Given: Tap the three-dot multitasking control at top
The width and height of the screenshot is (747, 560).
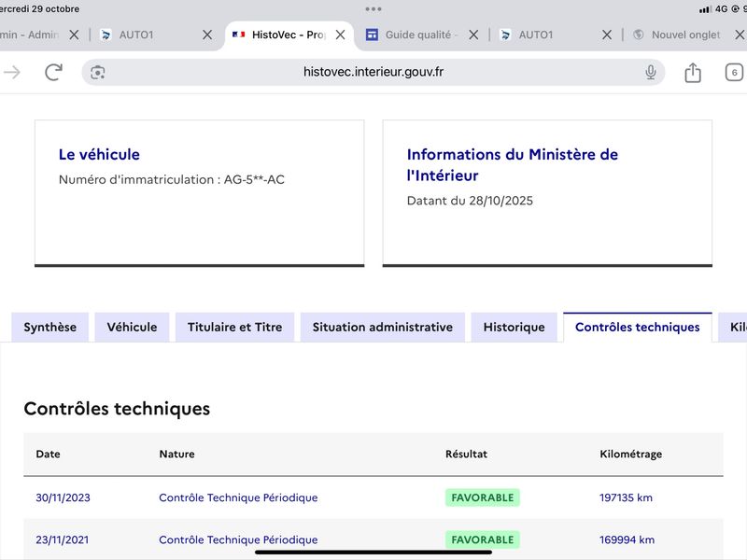Looking at the screenshot, I should 373,8.
